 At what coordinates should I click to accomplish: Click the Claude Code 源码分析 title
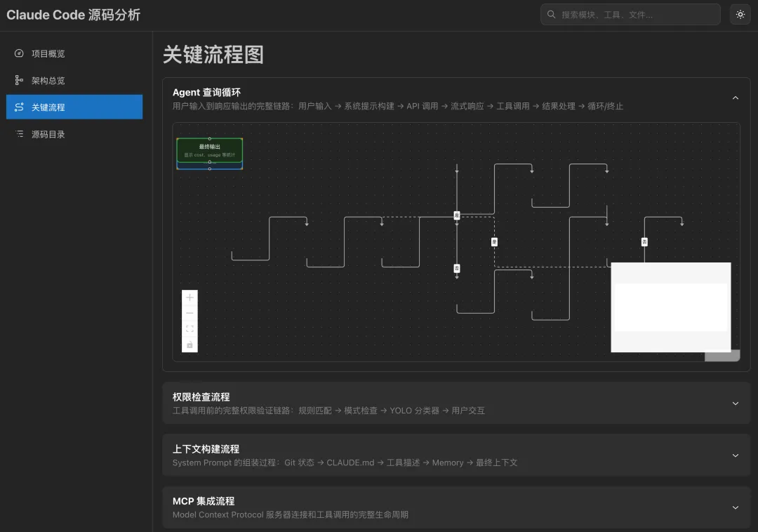(73, 14)
